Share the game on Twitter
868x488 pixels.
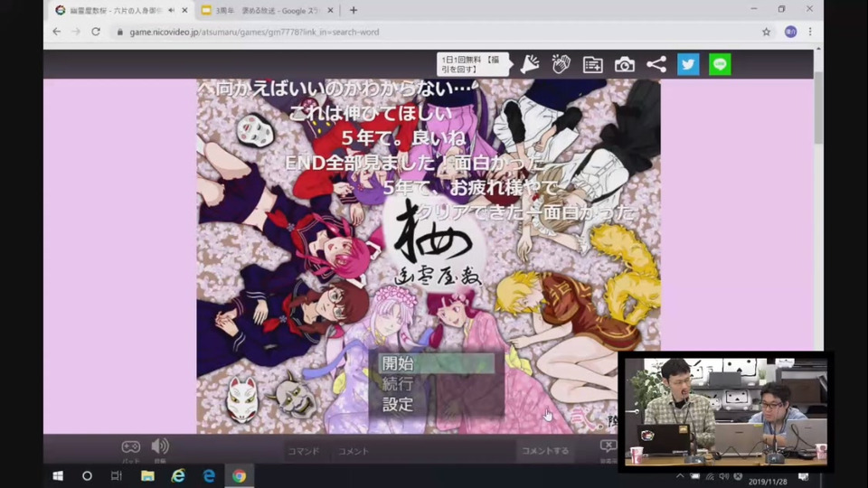[x=688, y=64]
